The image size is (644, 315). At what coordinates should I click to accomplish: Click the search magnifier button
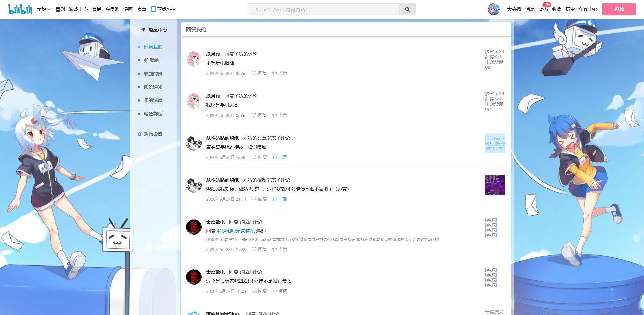click(x=407, y=9)
